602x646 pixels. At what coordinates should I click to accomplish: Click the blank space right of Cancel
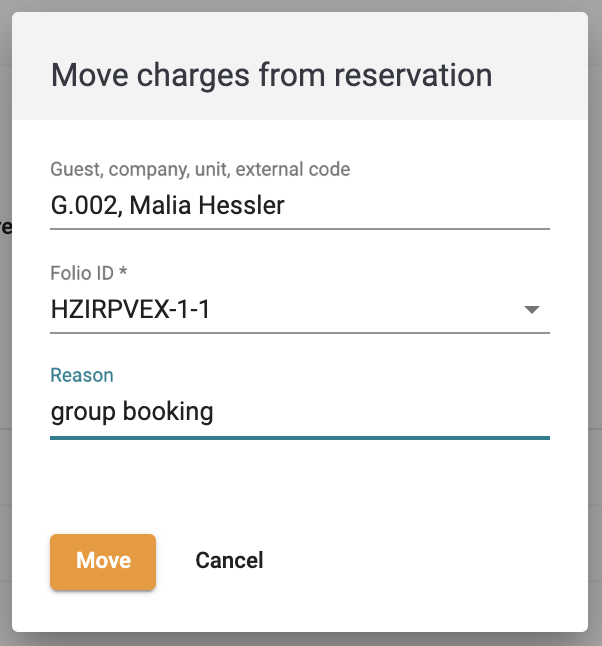pos(412,562)
